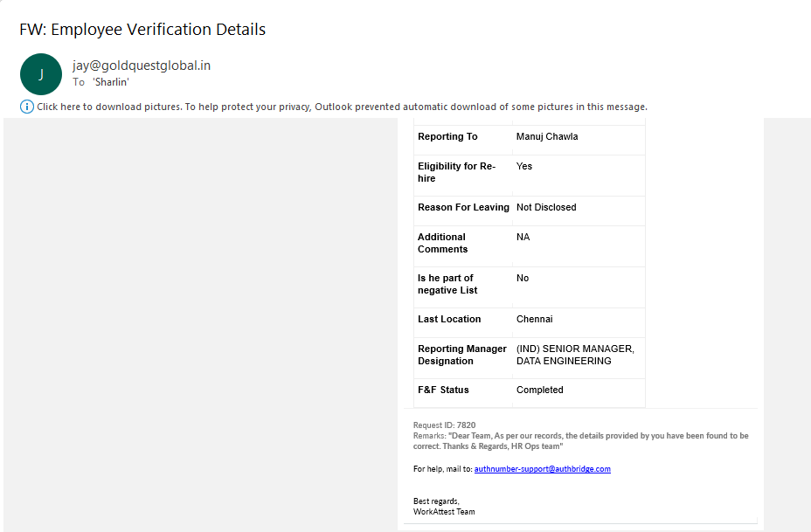811x532 pixels.
Task: Click the recipient name 'Sharlin'
Action: click(x=111, y=82)
